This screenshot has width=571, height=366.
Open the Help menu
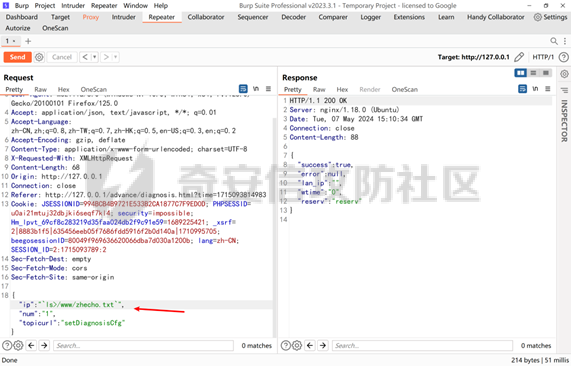(x=161, y=5)
